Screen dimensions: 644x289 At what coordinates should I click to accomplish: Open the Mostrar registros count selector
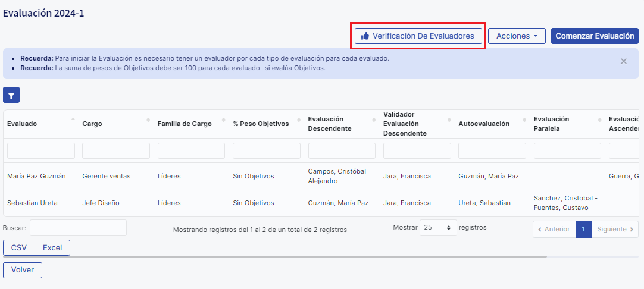pos(438,228)
